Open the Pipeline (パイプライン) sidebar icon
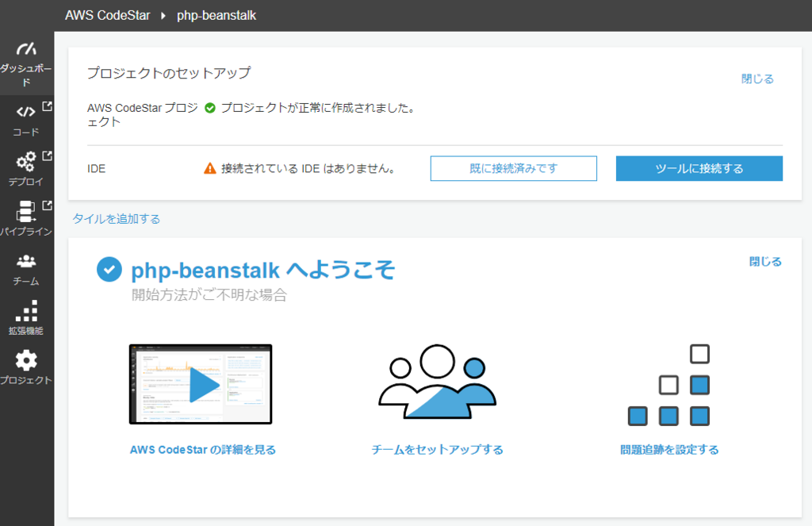812x526 pixels. [x=25, y=212]
